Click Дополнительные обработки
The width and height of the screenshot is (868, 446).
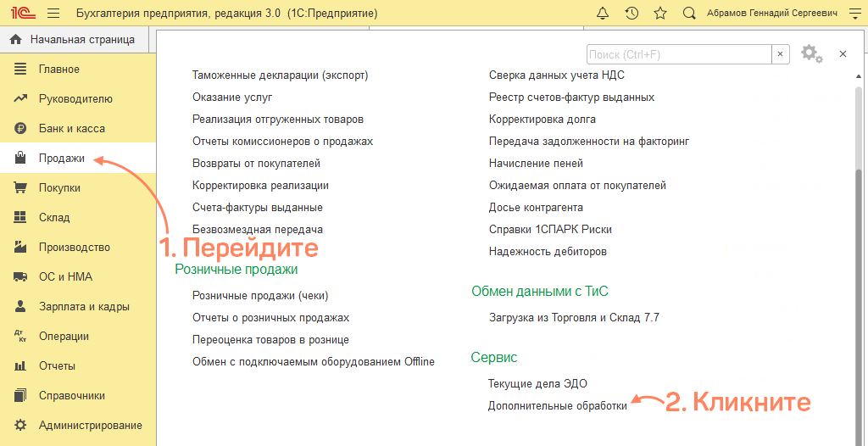[558, 405]
